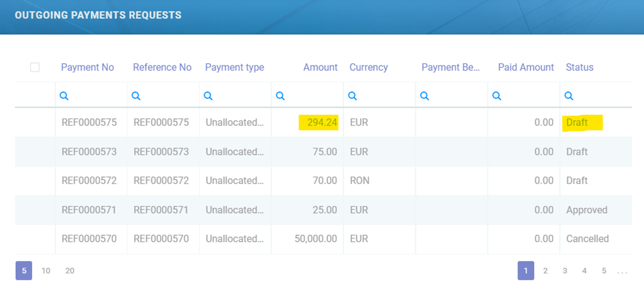Tick the select-all checkbox in header

tap(35, 67)
